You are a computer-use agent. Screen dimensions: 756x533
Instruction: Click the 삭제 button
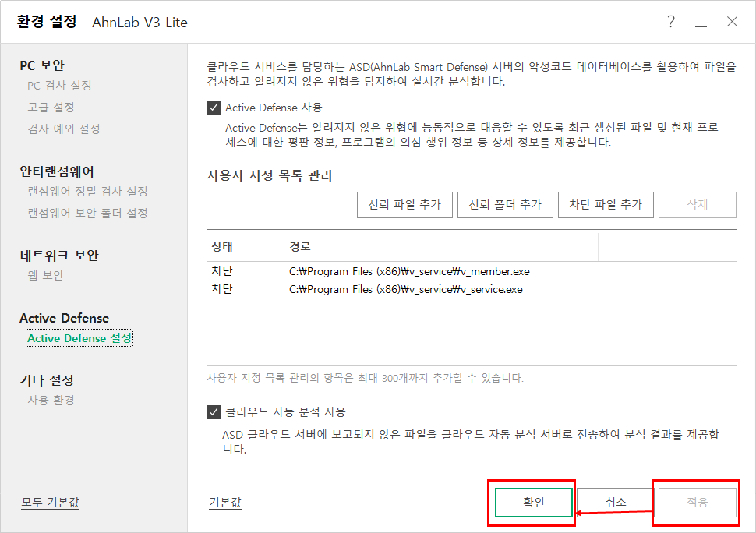pyautogui.click(x=698, y=205)
